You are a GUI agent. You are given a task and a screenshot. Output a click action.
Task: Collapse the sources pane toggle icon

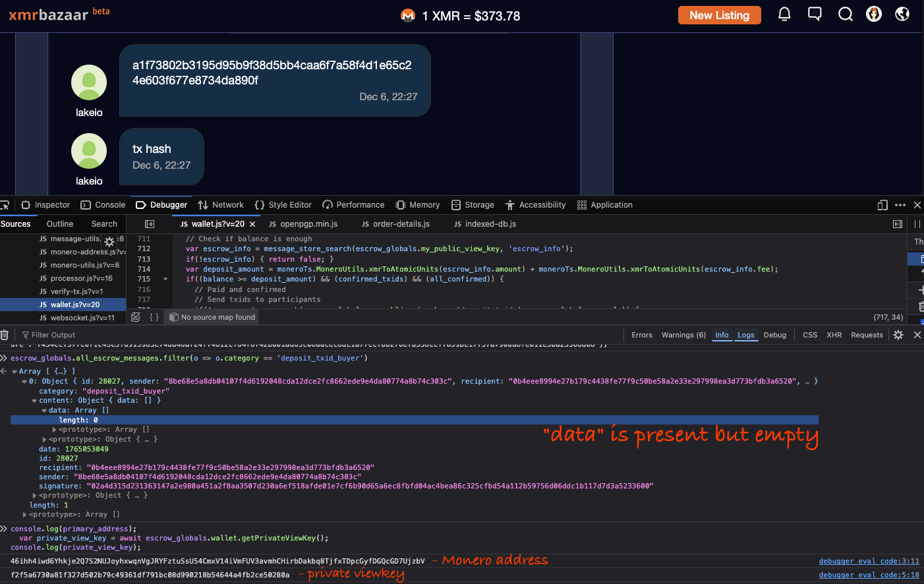(150, 224)
